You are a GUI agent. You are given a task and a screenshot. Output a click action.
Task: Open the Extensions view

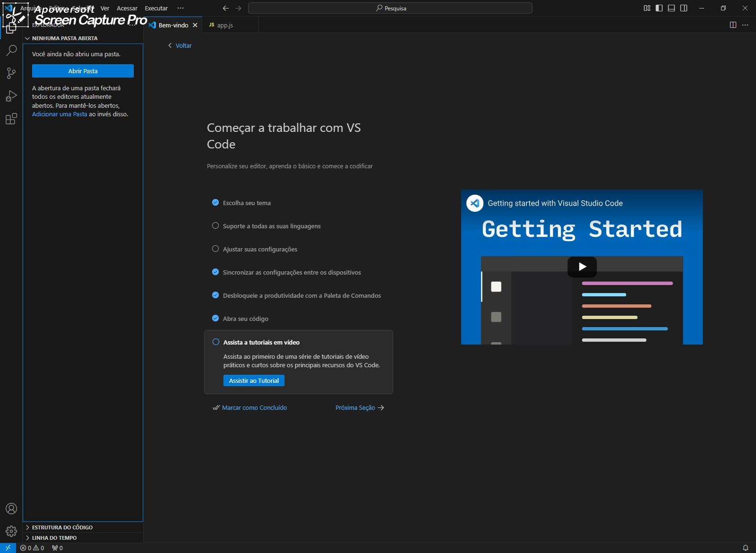click(11, 119)
